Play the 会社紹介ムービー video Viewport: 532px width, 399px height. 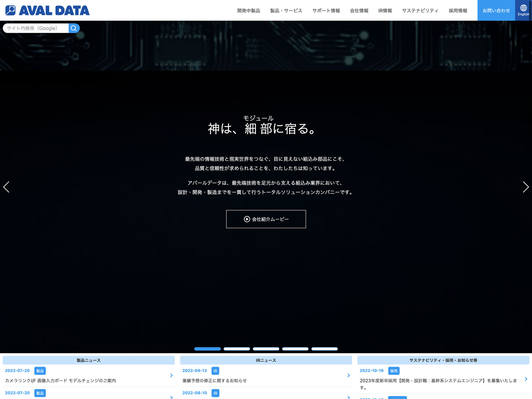point(266,219)
